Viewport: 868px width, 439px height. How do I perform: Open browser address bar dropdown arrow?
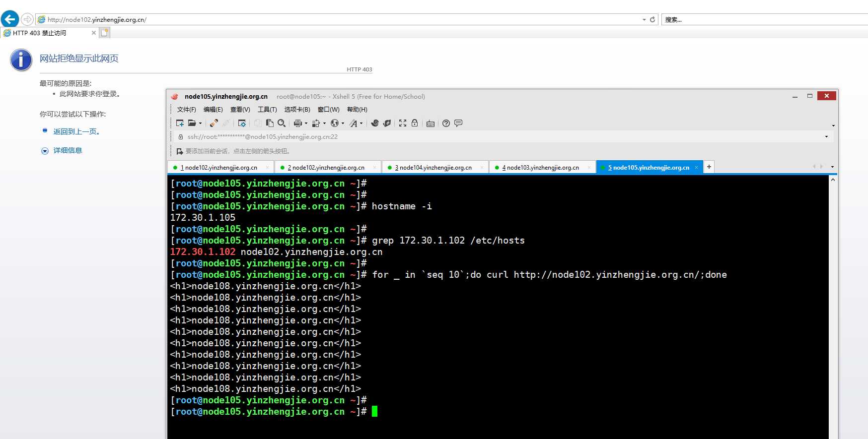(644, 20)
